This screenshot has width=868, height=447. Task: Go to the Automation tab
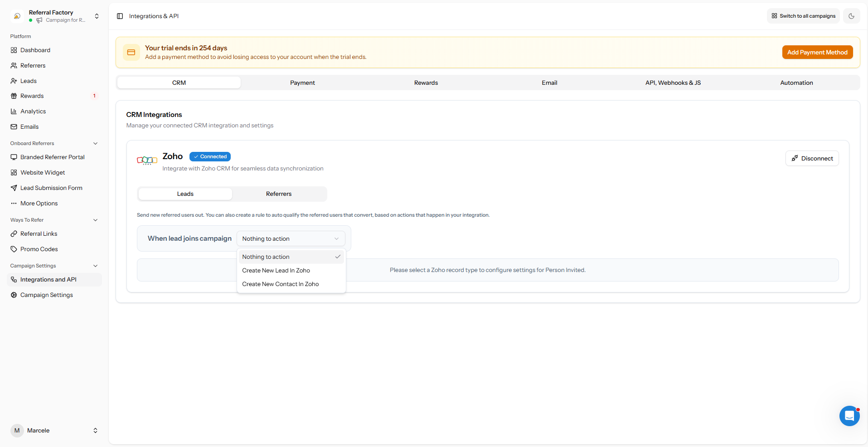[x=796, y=83]
